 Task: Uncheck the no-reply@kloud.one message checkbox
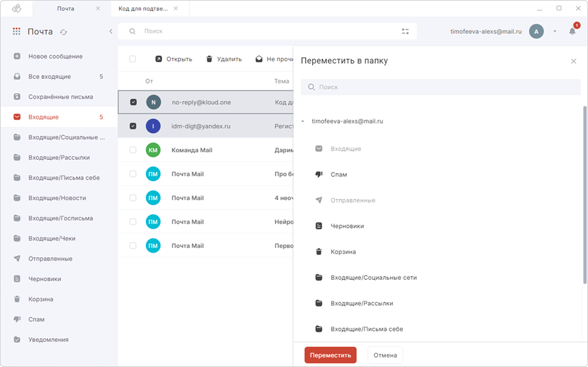click(x=133, y=102)
